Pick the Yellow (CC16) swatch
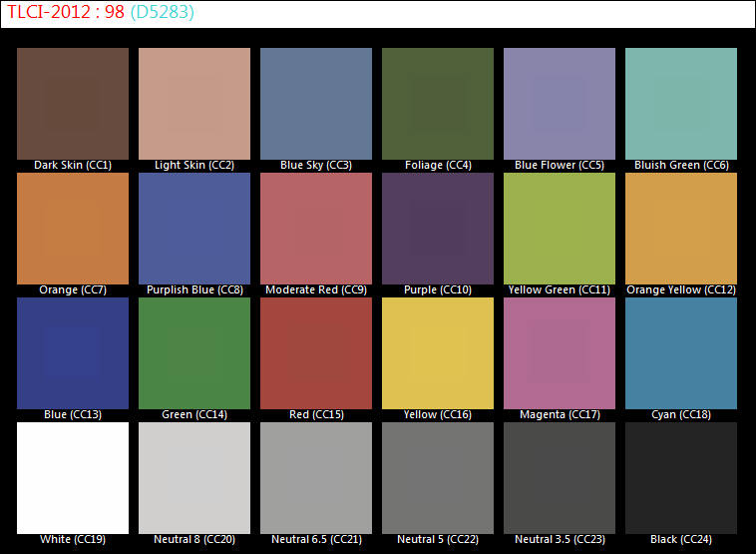 click(438, 352)
